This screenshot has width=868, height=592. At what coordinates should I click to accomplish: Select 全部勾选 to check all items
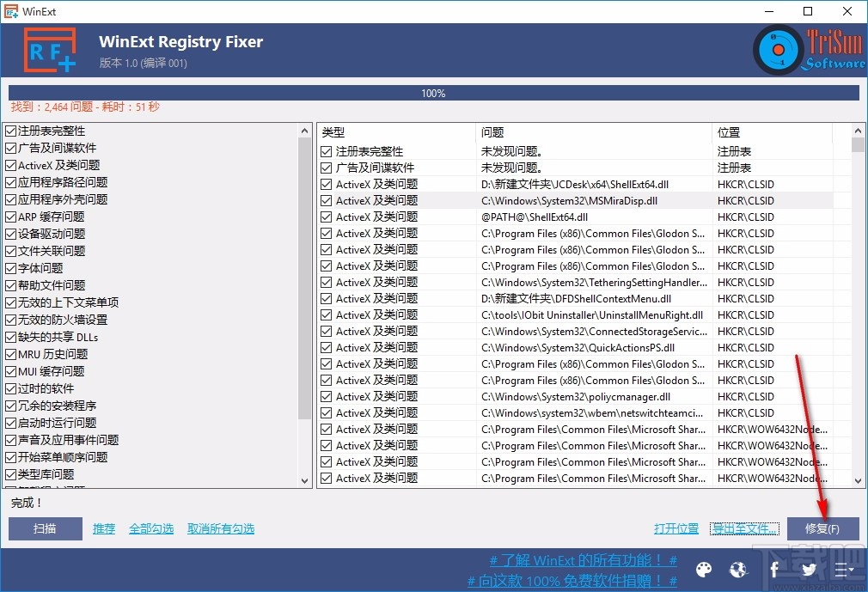(x=151, y=528)
